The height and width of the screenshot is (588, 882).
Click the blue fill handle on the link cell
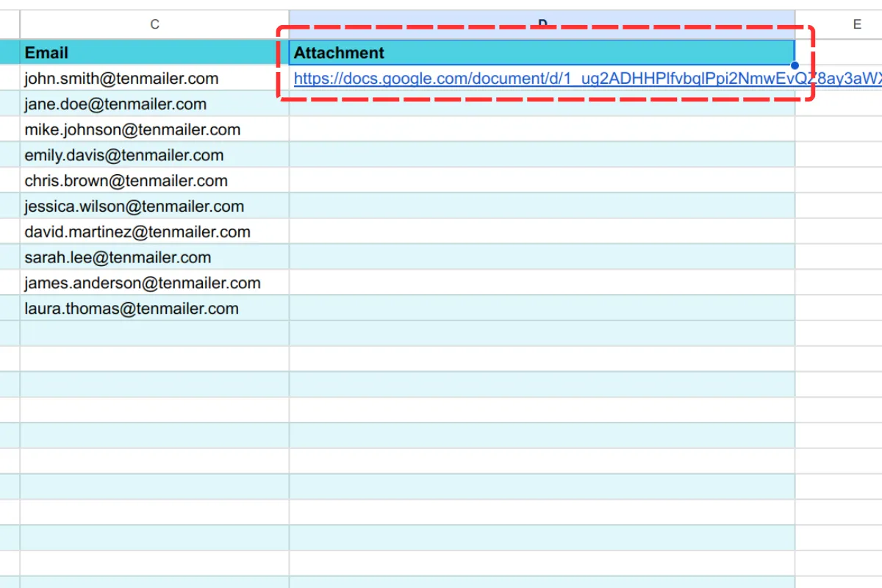point(795,65)
